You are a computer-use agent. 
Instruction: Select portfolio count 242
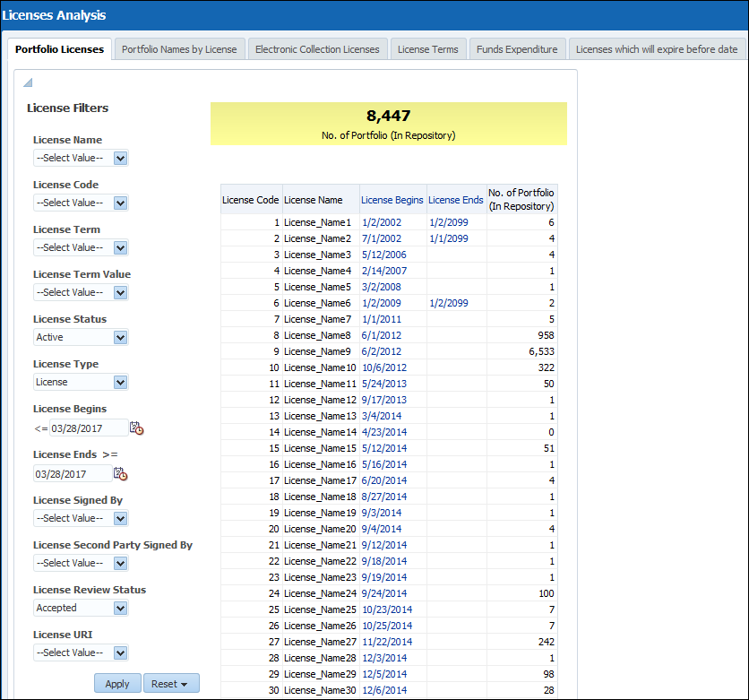click(546, 642)
